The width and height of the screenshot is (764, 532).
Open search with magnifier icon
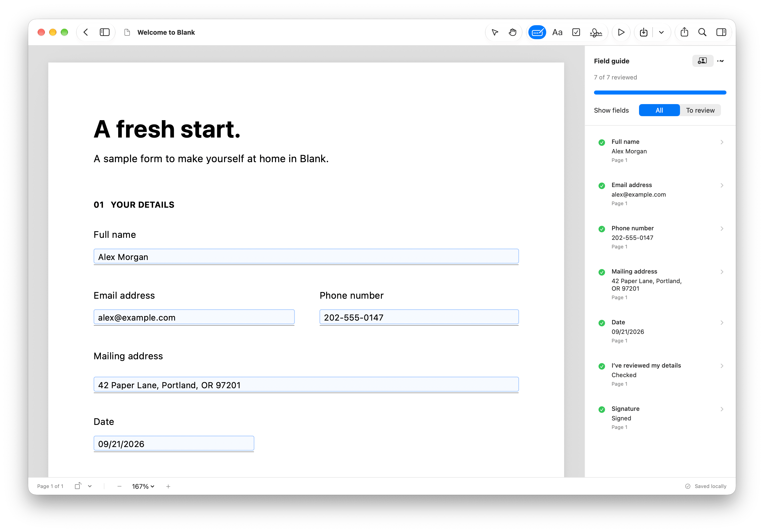point(702,32)
